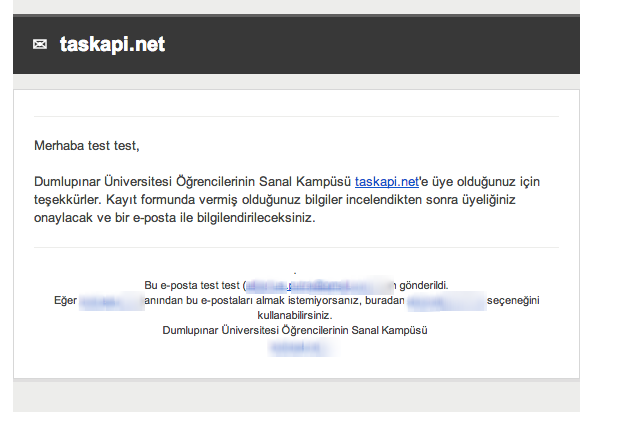Click the word "gönderildi." in footer
620x429 pixels.
[423, 285]
